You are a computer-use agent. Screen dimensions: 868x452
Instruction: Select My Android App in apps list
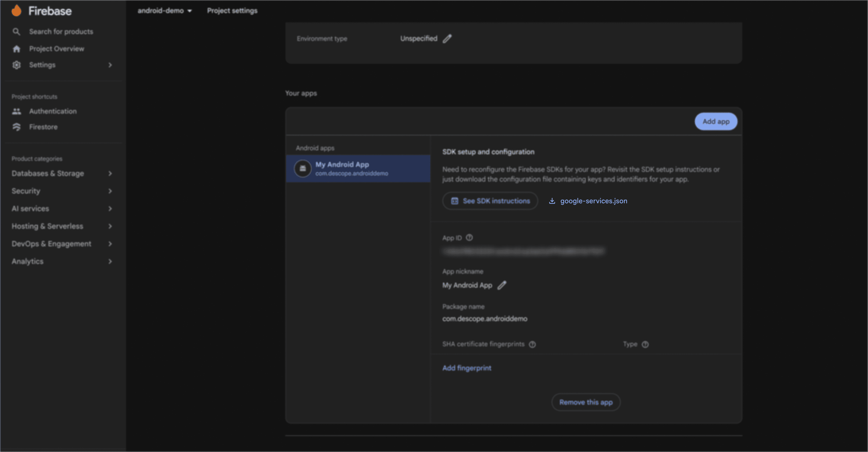click(x=358, y=169)
